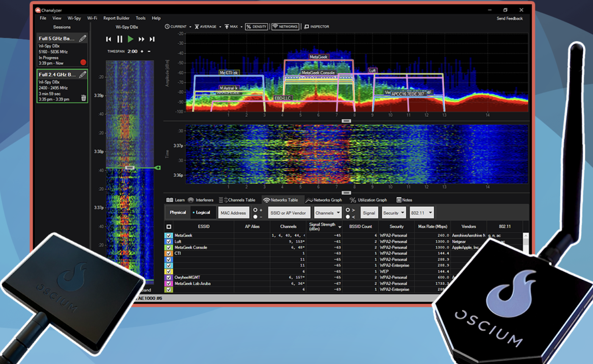Open the View menu
The image size is (593, 364).
point(57,18)
